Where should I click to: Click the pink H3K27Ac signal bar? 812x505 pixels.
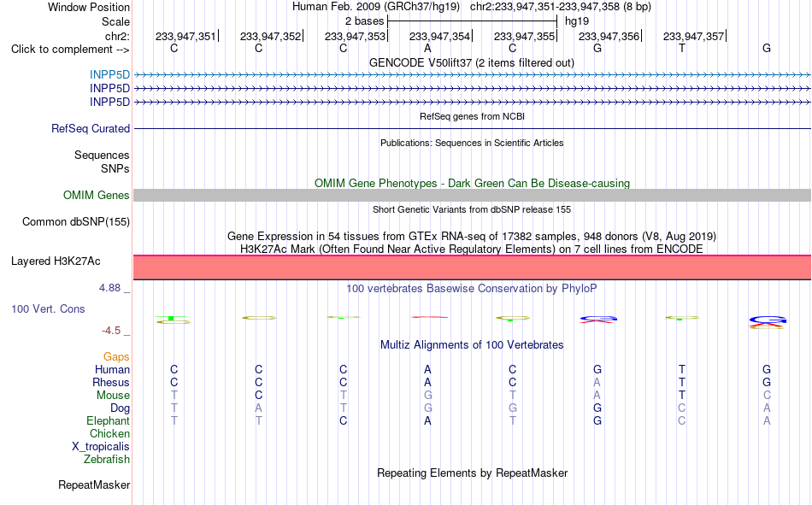click(472, 267)
